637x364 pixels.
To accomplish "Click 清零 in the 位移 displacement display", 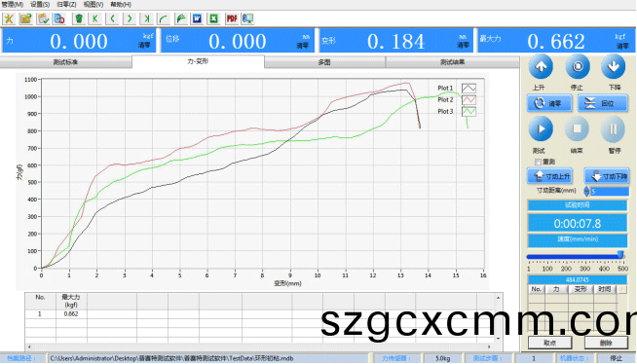I will [x=302, y=46].
